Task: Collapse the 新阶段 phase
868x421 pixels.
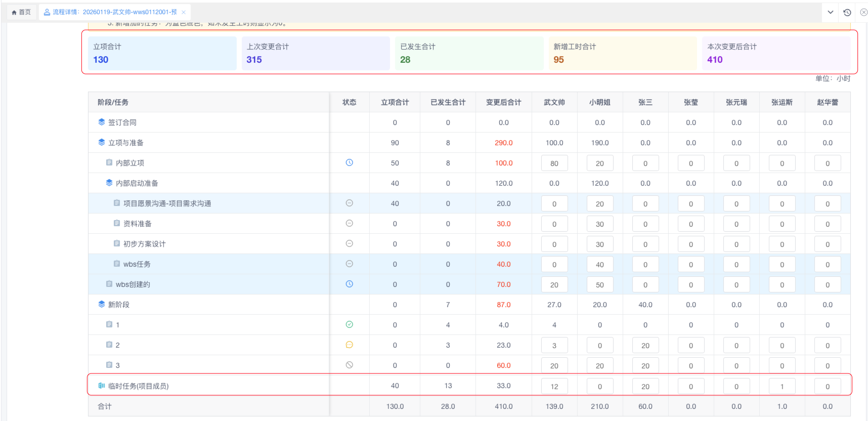Action: pyautogui.click(x=102, y=304)
